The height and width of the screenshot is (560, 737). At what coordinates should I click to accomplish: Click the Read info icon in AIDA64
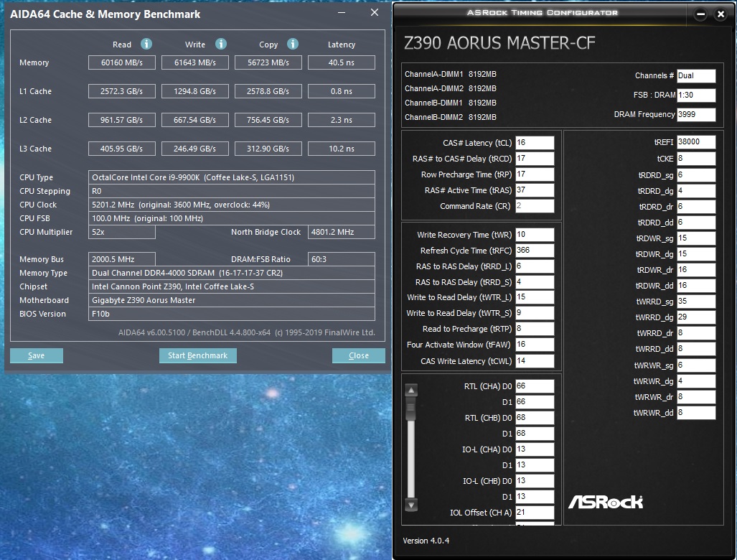pos(146,45)
